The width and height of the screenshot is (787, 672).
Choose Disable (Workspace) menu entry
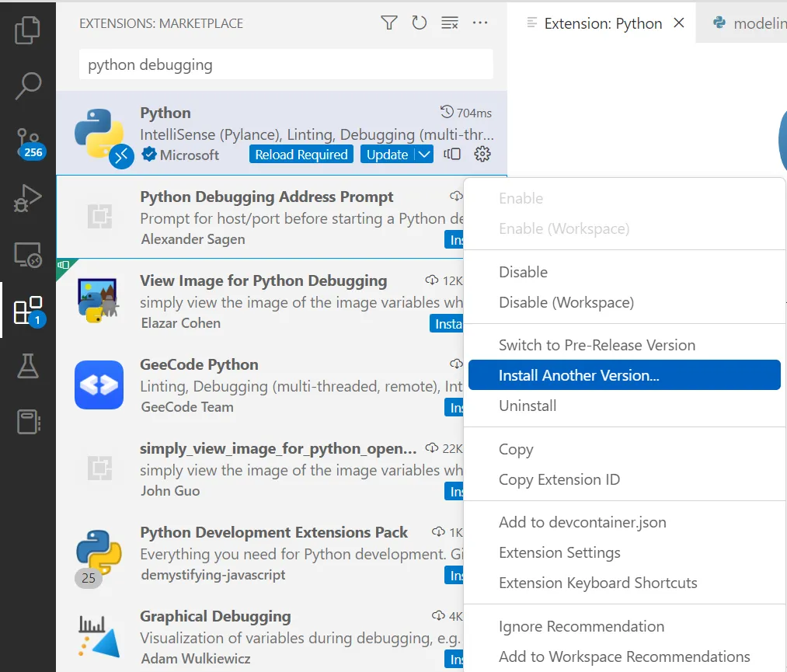625,303
